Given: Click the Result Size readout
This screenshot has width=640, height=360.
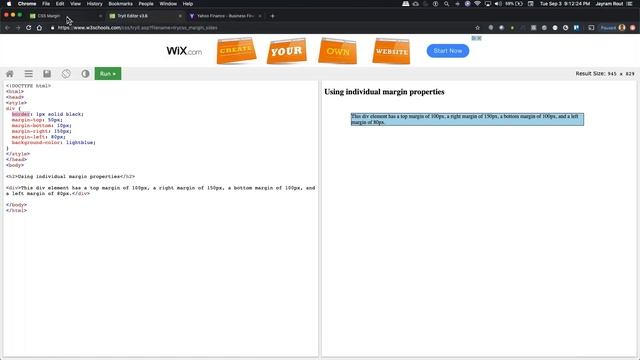Looking at the screenshot, I should (605, 74).
